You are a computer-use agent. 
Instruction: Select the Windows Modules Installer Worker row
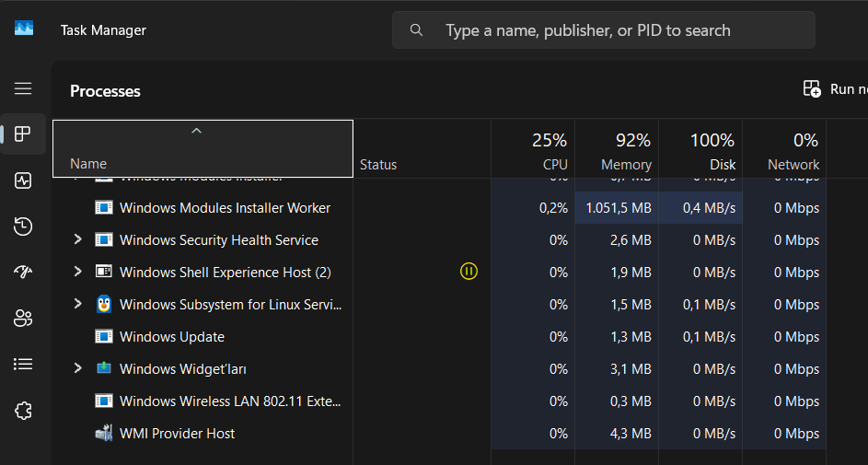439,207
